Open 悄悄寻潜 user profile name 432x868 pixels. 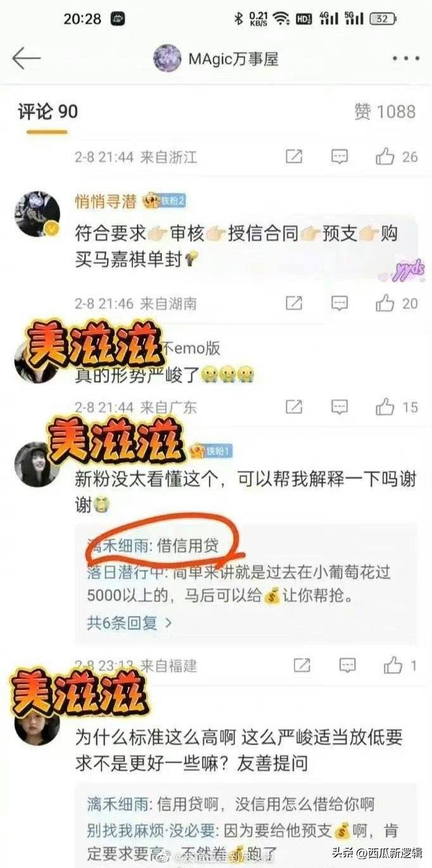pyautogui.click(x=106, y=201)
